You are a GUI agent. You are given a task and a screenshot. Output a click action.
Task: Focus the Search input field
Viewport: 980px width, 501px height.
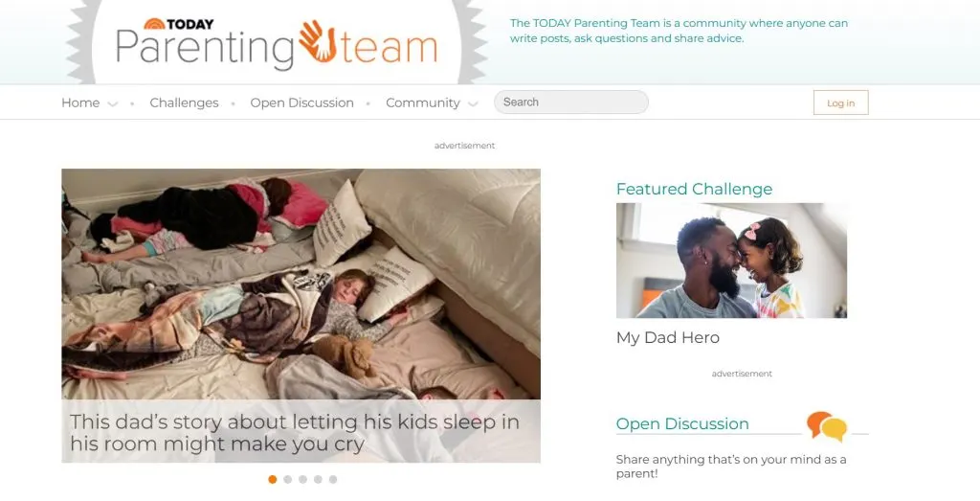coord(571,102)
